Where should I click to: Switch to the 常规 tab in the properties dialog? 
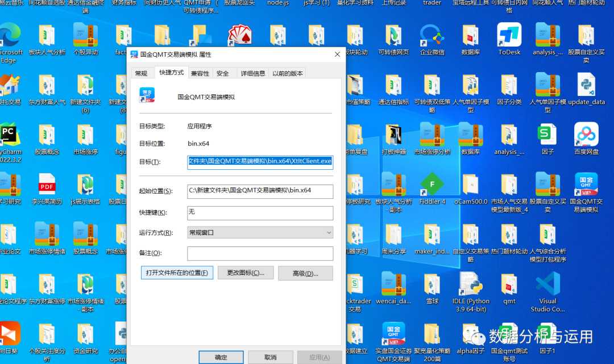click(x=142, y=73)
